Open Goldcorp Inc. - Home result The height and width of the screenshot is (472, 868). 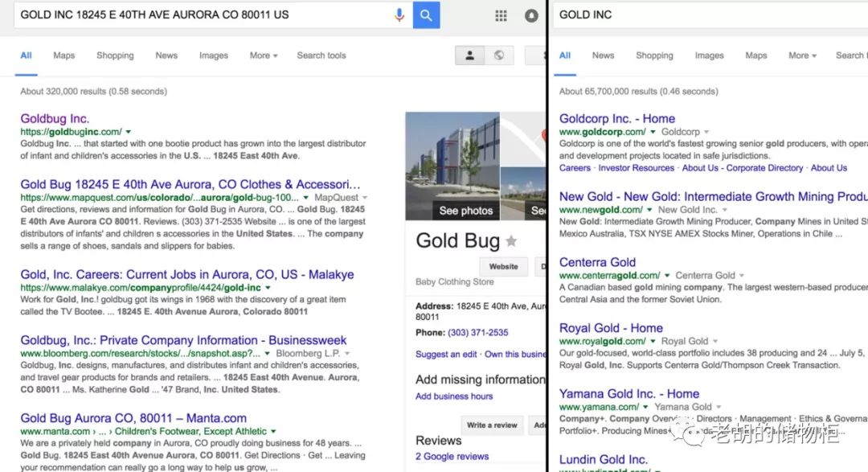pos(616,118)
